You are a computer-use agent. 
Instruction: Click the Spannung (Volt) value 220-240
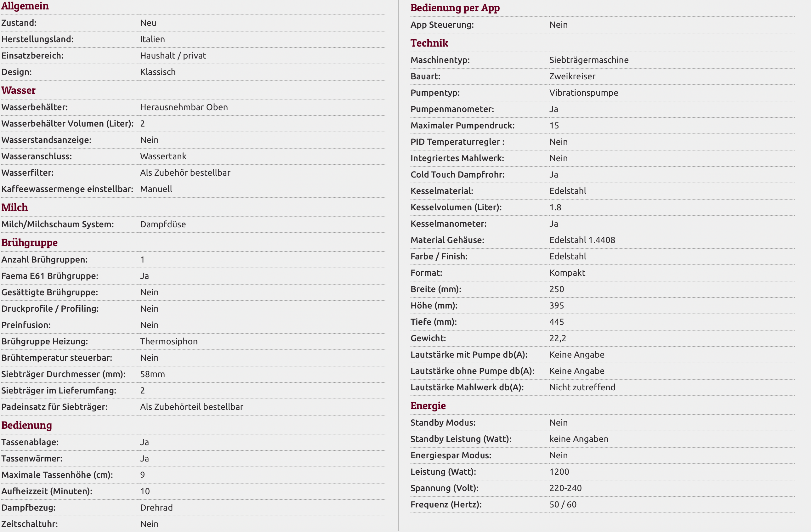point(565,488)
